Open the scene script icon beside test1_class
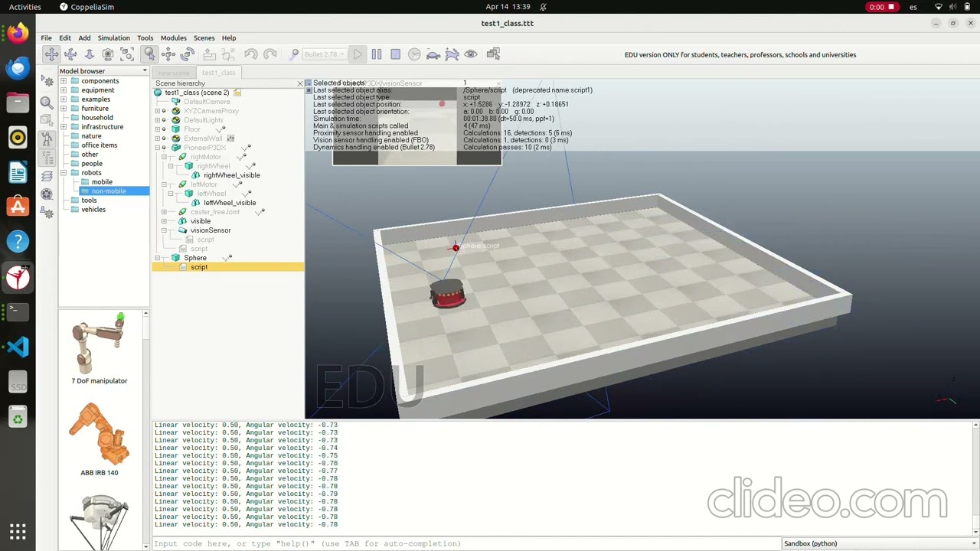 click(237, 93)
